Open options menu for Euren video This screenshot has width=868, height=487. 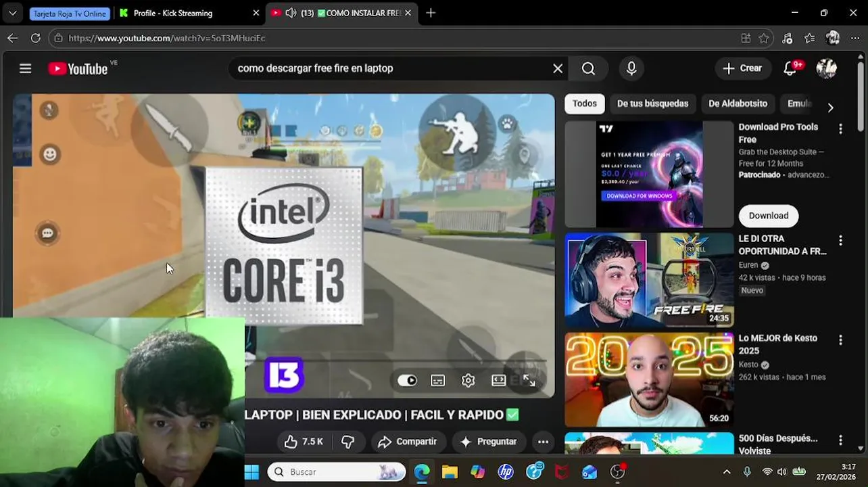pyautogui.click(x=840, y=240)
